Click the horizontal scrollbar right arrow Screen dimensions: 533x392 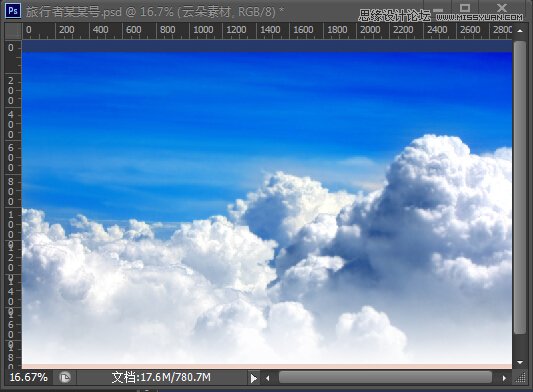tap(504, 378)
